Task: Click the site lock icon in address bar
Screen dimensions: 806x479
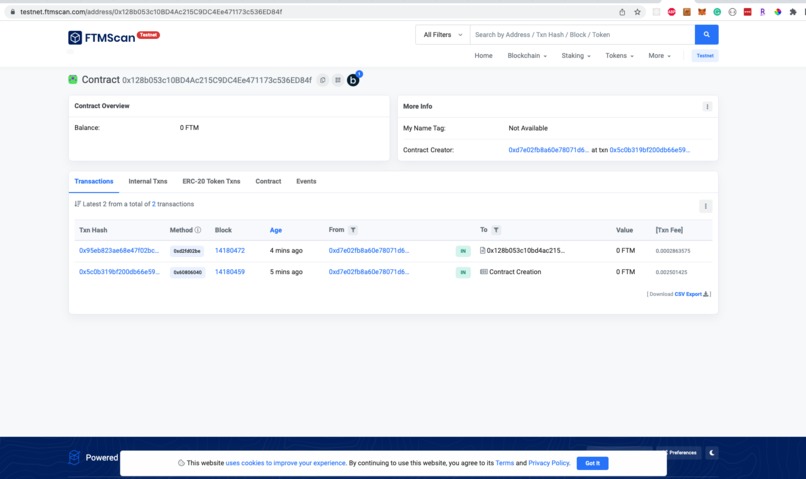Action: [12, 12]
